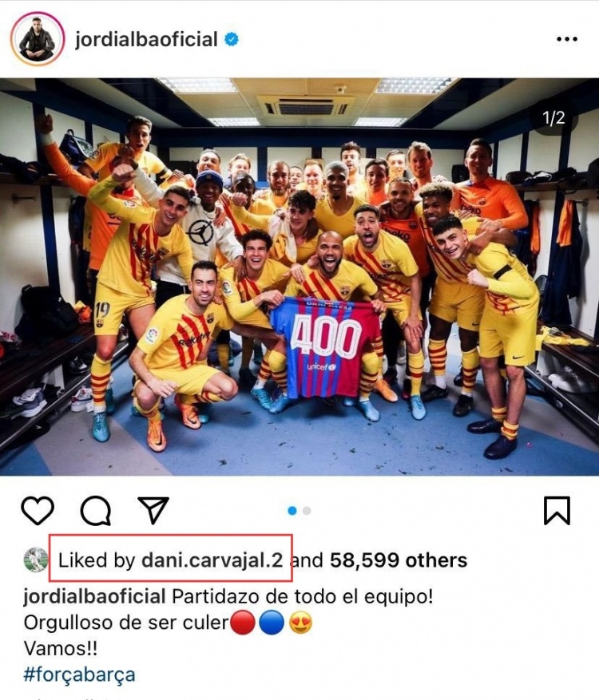
Task: Click the blue verified badge
Action: pos(231,39)
